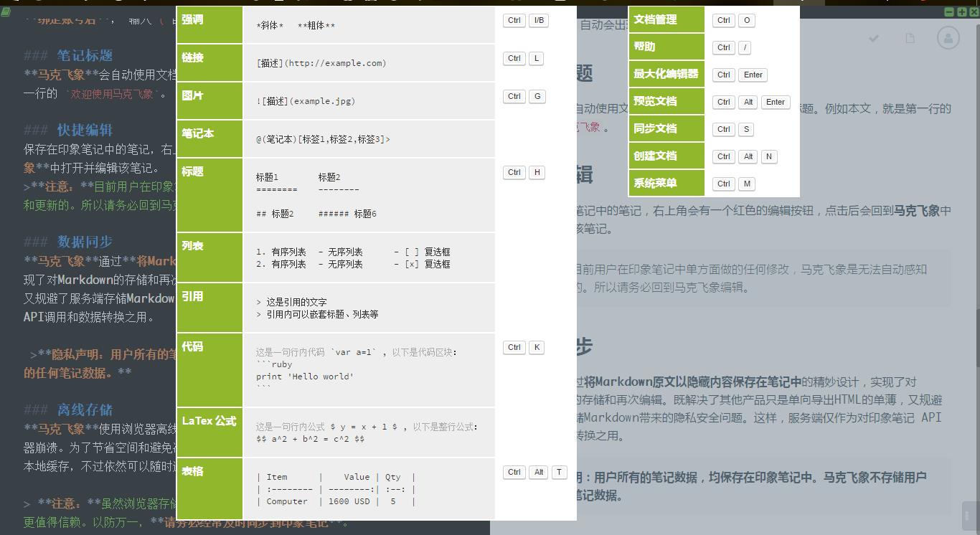Click the green maximize plus button
Viewport: 980px width, 535px height.
coord(961,12)
